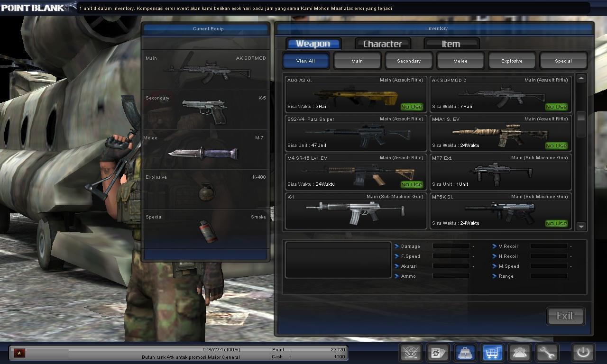Click Point value 23920
Screen dimensions: 607x364
(x=338, y=349)
